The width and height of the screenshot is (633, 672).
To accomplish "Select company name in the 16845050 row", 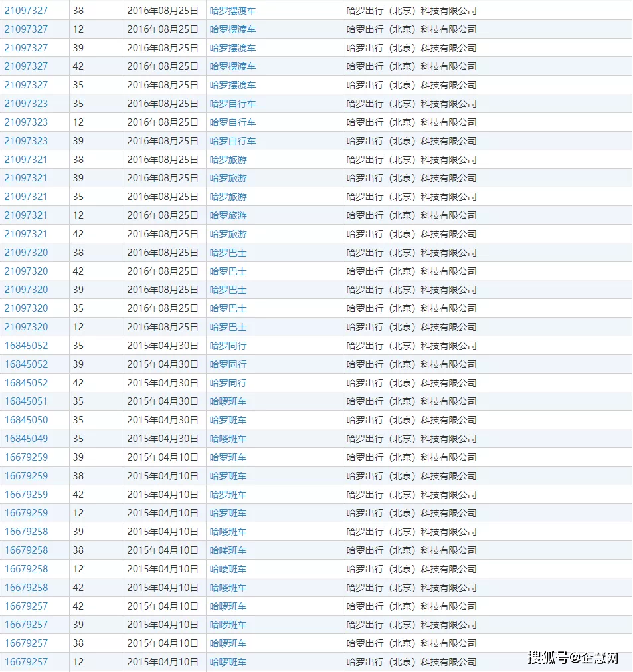I will coord(412,421).
